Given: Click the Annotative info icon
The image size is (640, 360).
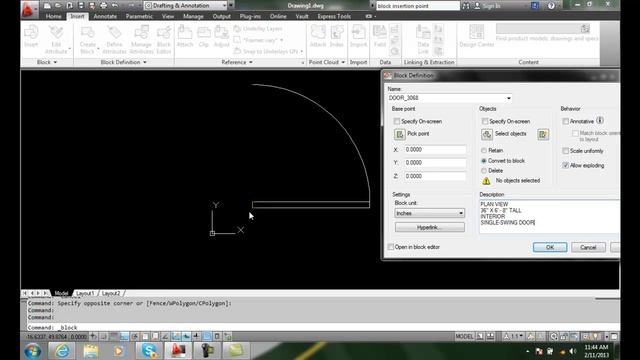Looking at the screenshot, I should [600, 120].
